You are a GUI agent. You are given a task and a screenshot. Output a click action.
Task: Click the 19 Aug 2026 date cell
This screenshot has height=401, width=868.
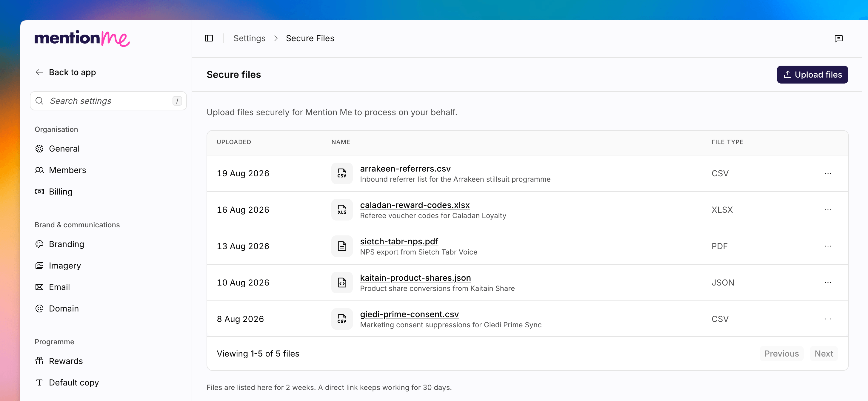coord(243,173)
